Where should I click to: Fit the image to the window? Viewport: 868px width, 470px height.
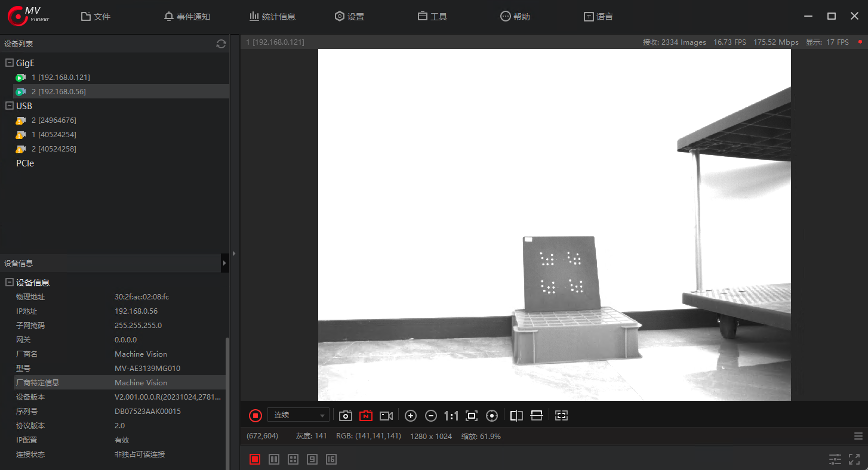(x=471, y=415)
